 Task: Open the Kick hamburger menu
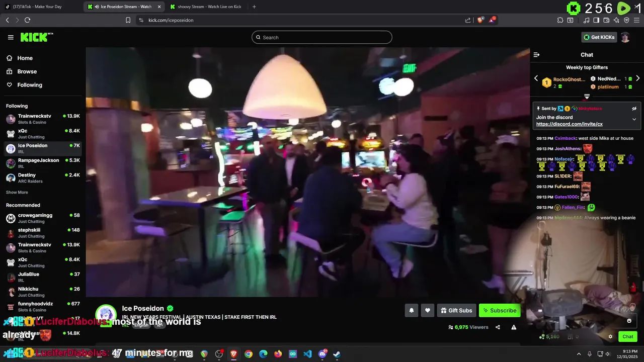click(x=11, y=37)
